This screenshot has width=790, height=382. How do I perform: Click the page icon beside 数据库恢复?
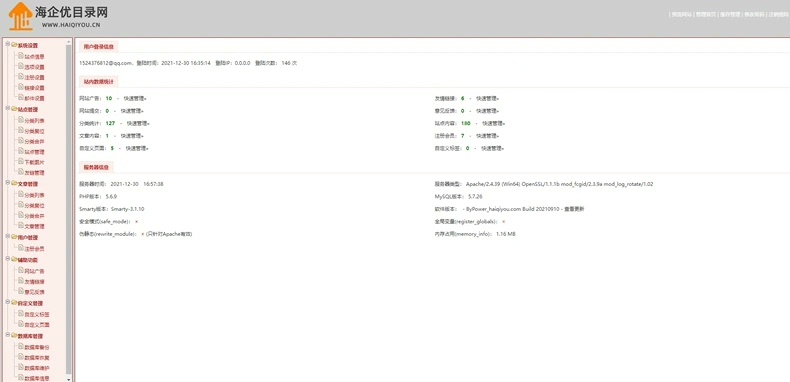(x=21, y=357)
